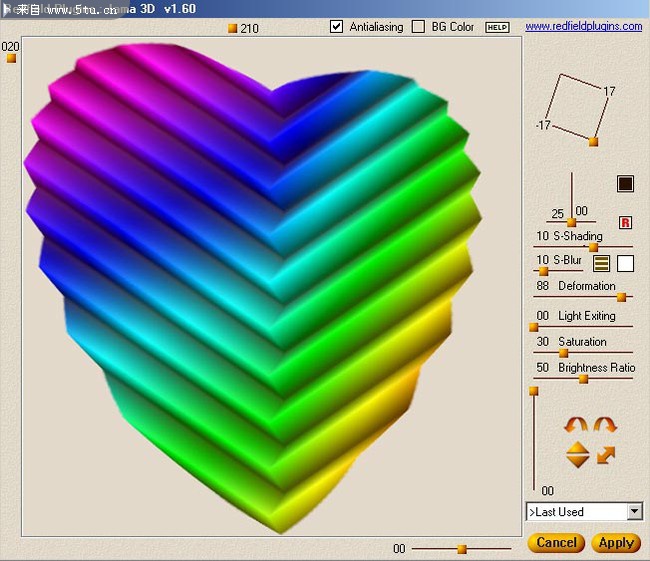Open the Last Used presets dropdown
This screenshot has height=561, width=650.
576,511
